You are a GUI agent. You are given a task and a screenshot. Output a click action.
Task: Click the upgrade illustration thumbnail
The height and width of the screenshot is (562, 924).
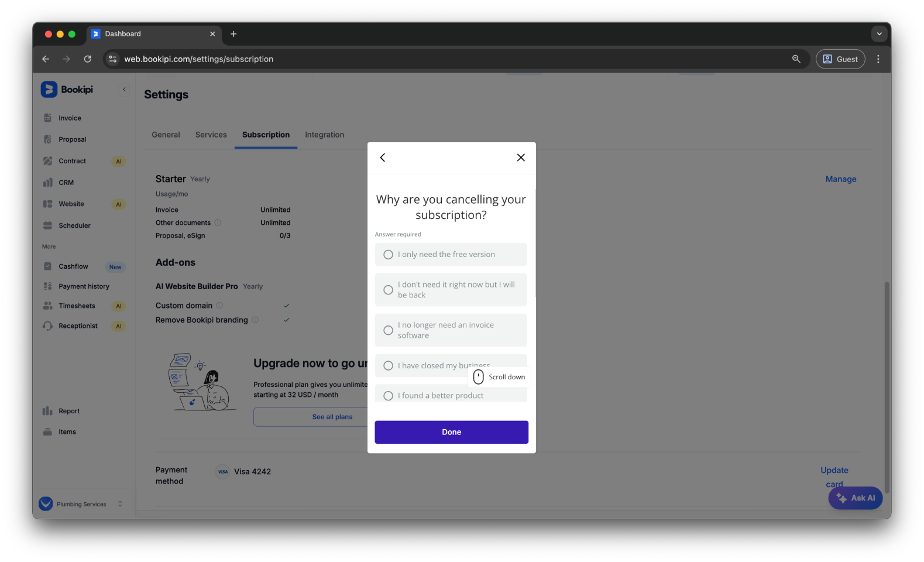click(x=201, y=382)
